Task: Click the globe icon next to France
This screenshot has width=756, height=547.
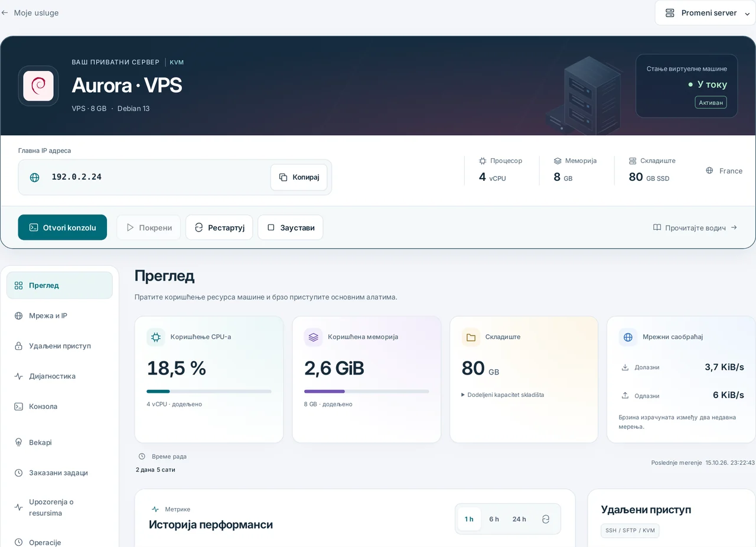Action: (709, 171)
